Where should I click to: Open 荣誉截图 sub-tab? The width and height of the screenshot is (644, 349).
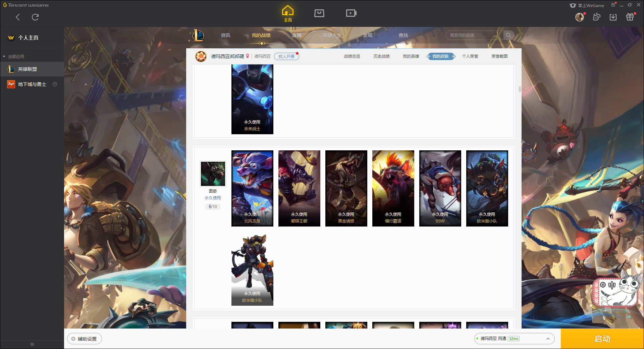[499, 56]
